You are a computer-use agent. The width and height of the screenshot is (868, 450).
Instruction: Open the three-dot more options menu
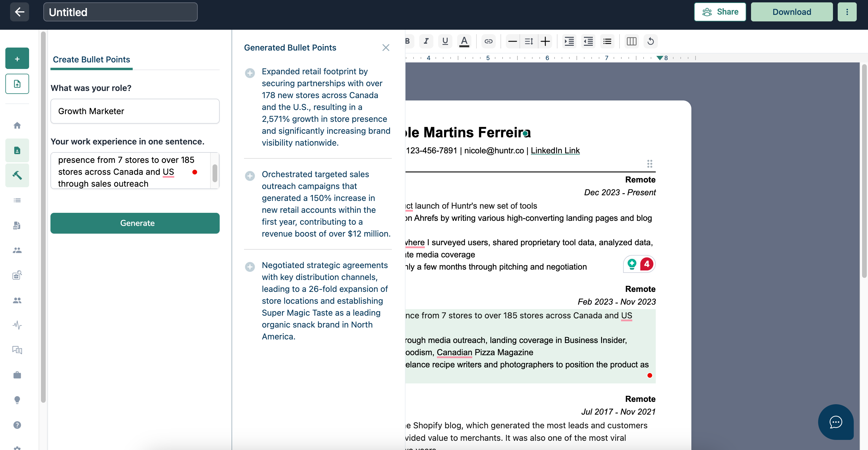tap(847, 12)
